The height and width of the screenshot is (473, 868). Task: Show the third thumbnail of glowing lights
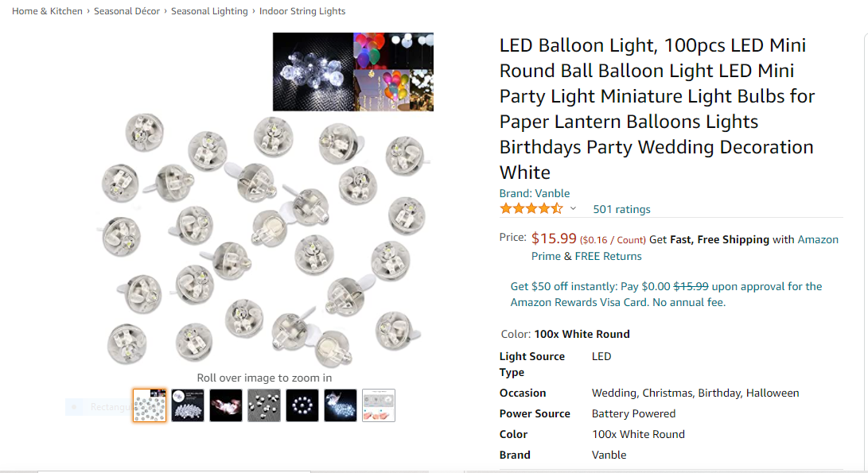[x=226, y=405]
